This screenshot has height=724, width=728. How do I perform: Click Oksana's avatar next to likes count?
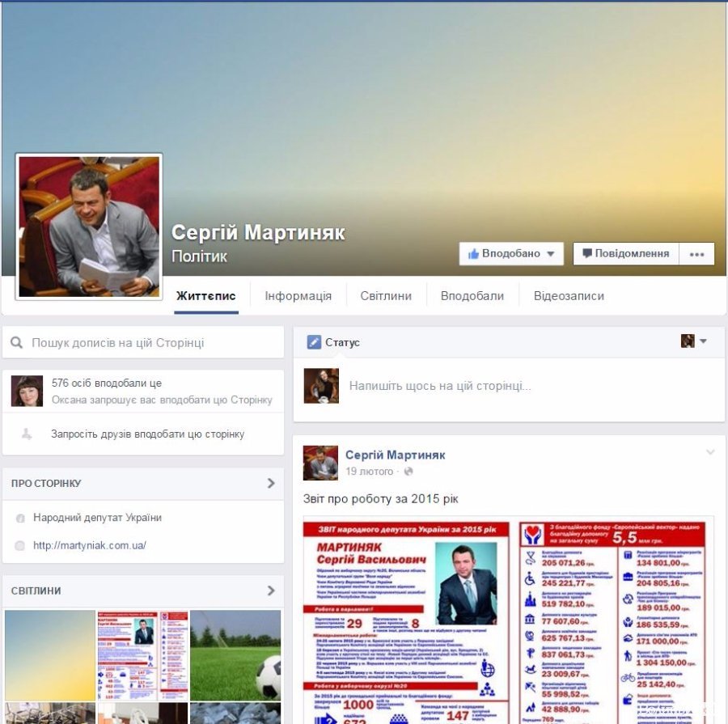click(27, 391)
